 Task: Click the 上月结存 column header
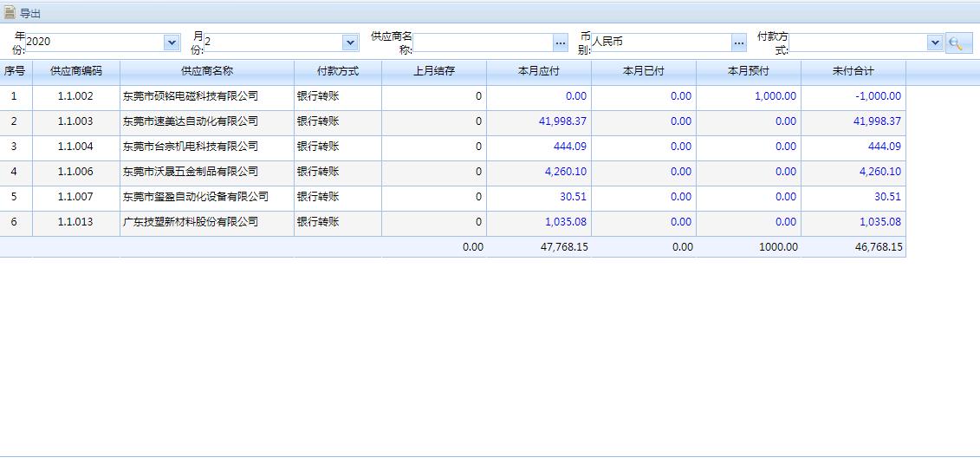pyautogui.click(x=434, y=72)
